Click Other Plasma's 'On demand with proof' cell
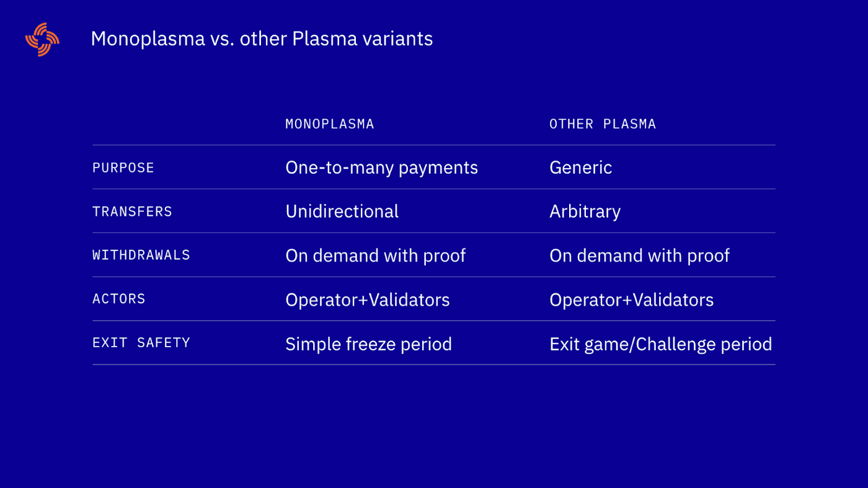Screen dimensions: 868x488 (x=639, y=256)
